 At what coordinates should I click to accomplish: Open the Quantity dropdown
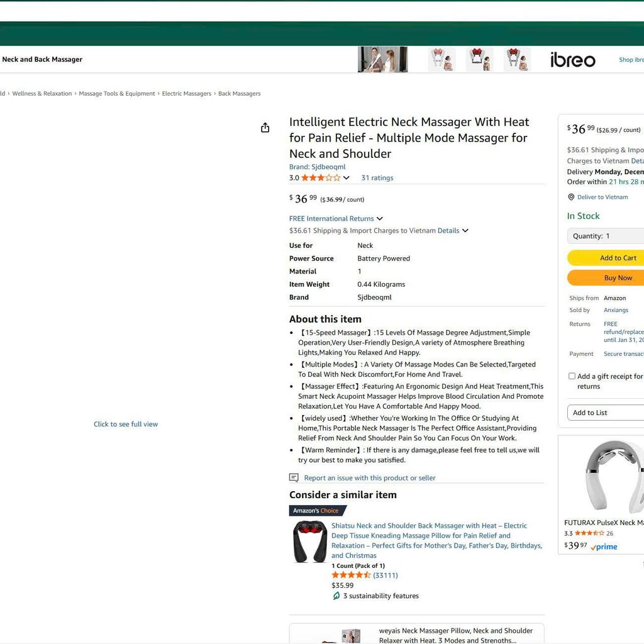coord(606,236)
